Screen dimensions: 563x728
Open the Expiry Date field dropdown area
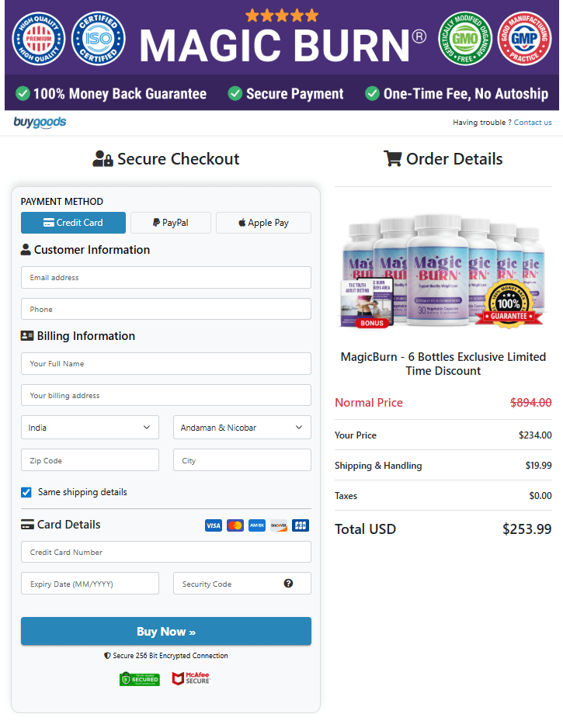(x=89, y=583)
